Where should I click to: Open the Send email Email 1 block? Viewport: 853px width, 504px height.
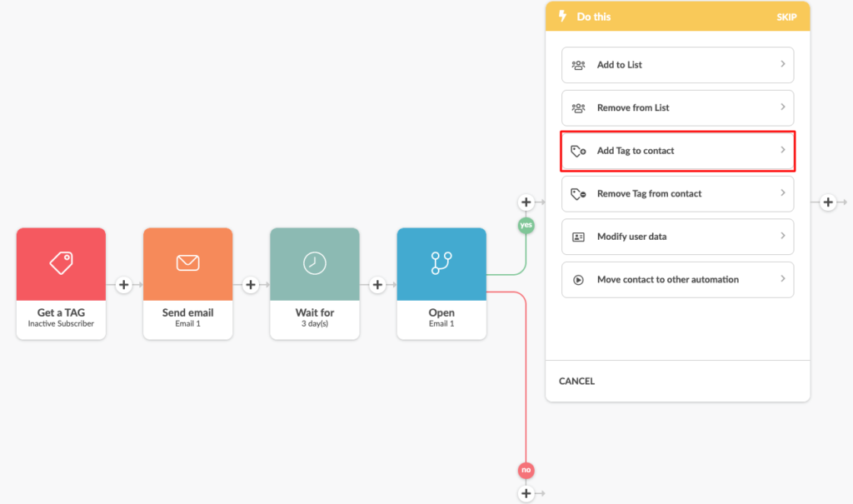point(187,283)
